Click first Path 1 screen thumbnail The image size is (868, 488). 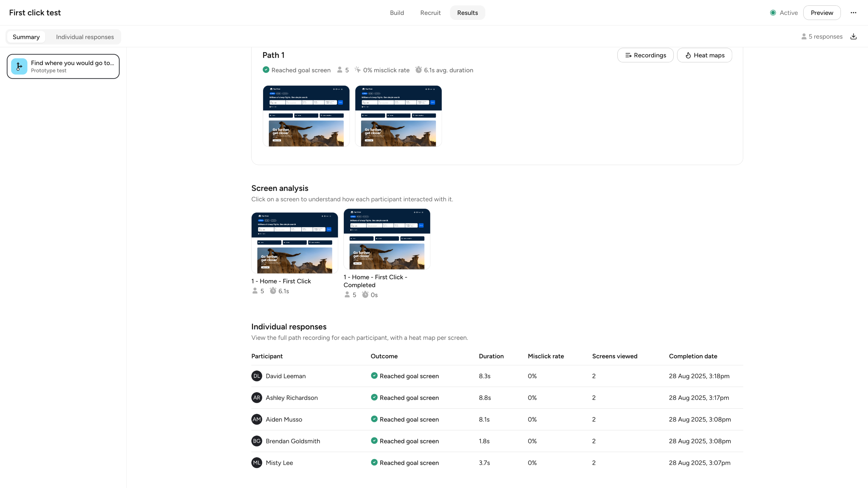click(x=306, y=116)
